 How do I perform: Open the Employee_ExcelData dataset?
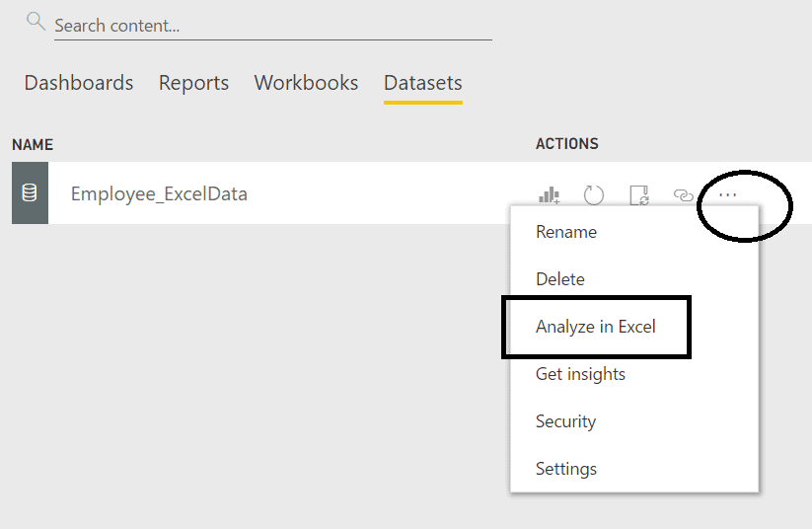pyautogui.click(x=159, y=193)
